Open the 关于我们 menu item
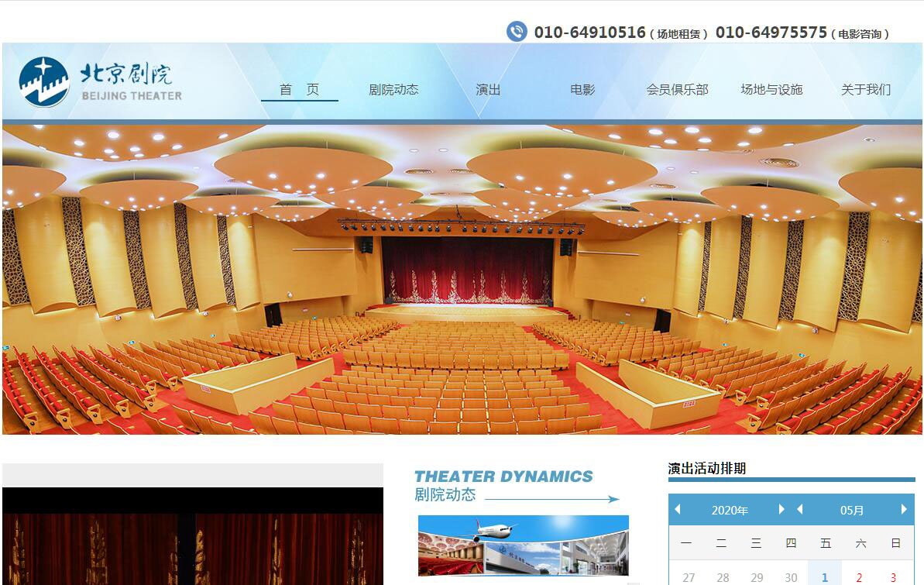This screenshot has height=585, width=924. click(x=866, y=89)
